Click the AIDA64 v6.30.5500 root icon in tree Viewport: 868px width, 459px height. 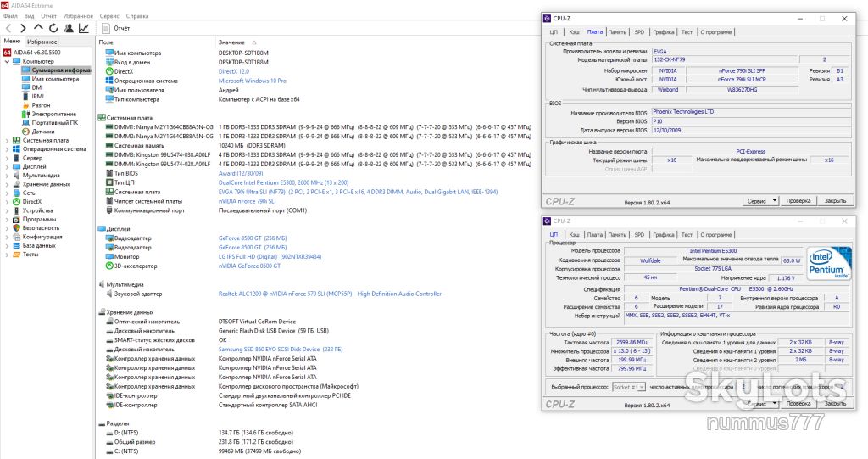tap(7, 52)
